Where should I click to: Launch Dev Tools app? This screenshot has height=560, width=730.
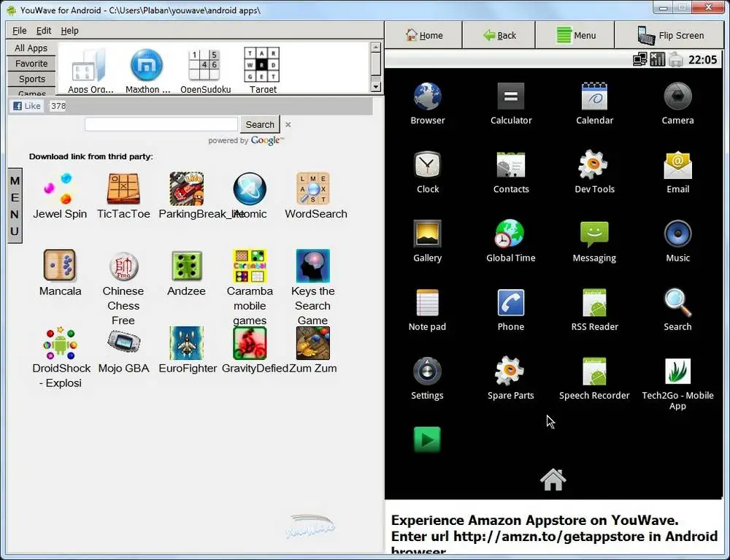pyautogui.click(x=593, y=165)
